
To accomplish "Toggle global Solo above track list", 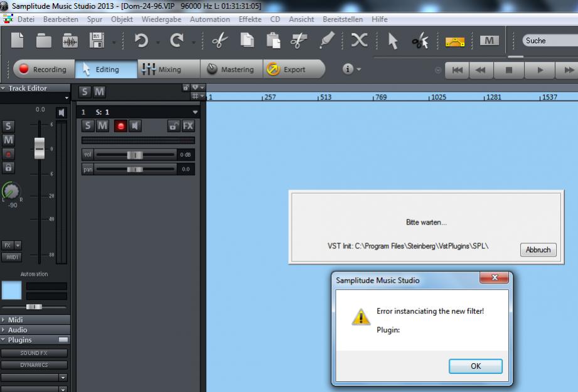I will point(85,92).
